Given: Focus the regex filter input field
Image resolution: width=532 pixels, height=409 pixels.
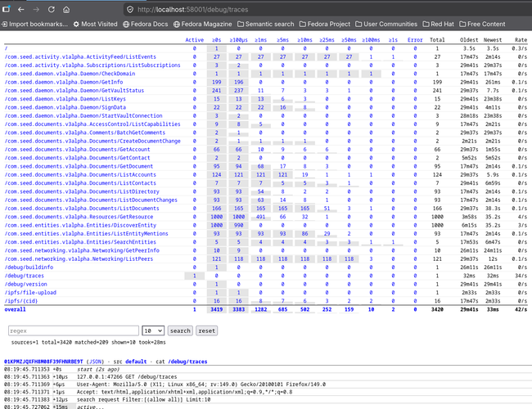Looking at the screenshot, I should click(71, 330).
